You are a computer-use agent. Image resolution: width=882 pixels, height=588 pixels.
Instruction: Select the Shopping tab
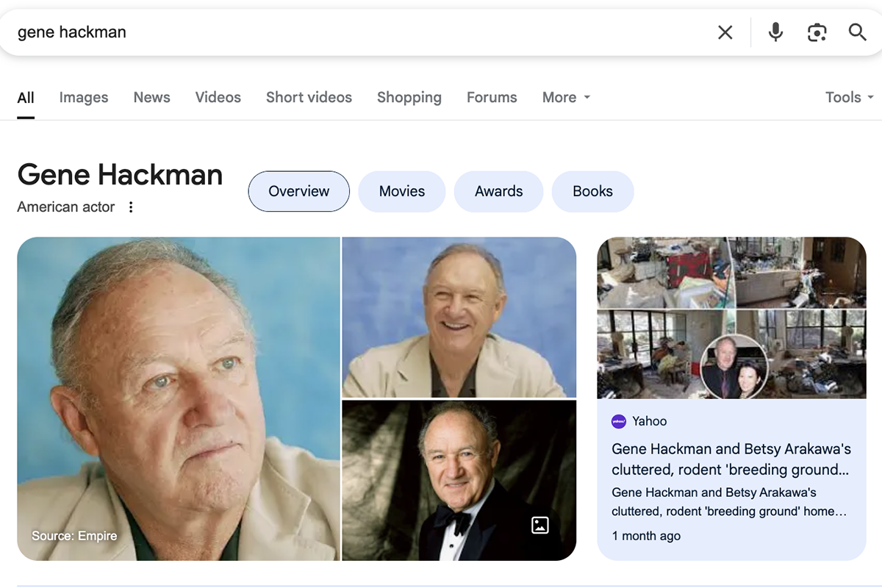(409, 97)
